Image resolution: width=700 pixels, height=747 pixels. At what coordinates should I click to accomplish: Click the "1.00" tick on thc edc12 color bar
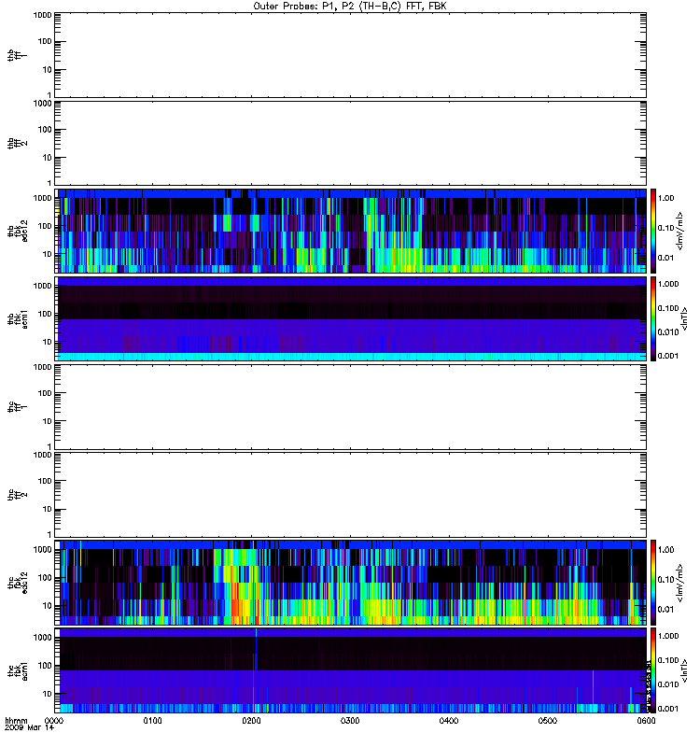(x=665, y=550)
